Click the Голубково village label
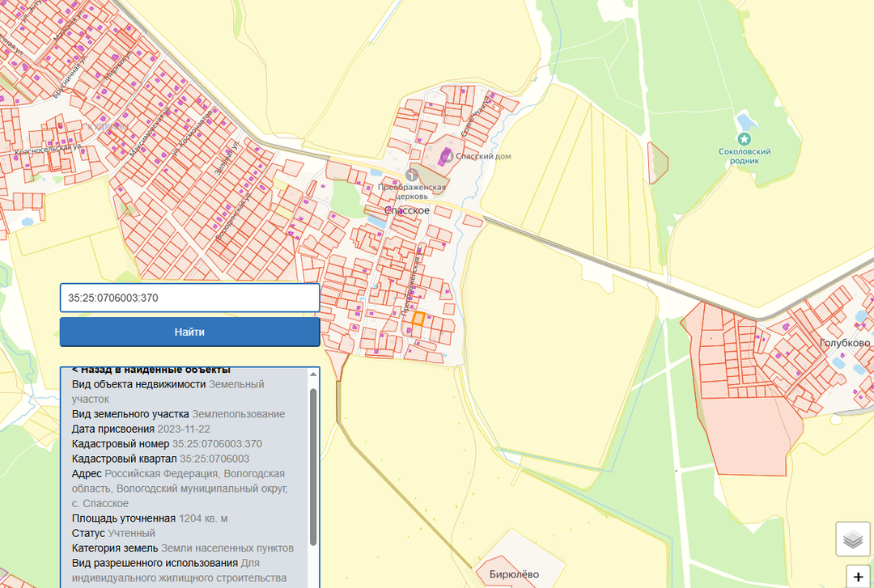Image resolution: width=874 pixels, height=588 pixels. tap(844, 343)
